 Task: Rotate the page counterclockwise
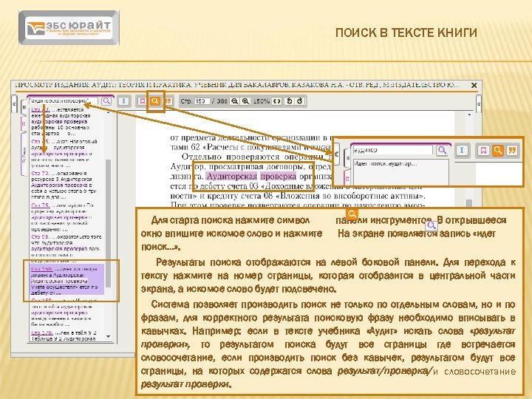(289, 100)
